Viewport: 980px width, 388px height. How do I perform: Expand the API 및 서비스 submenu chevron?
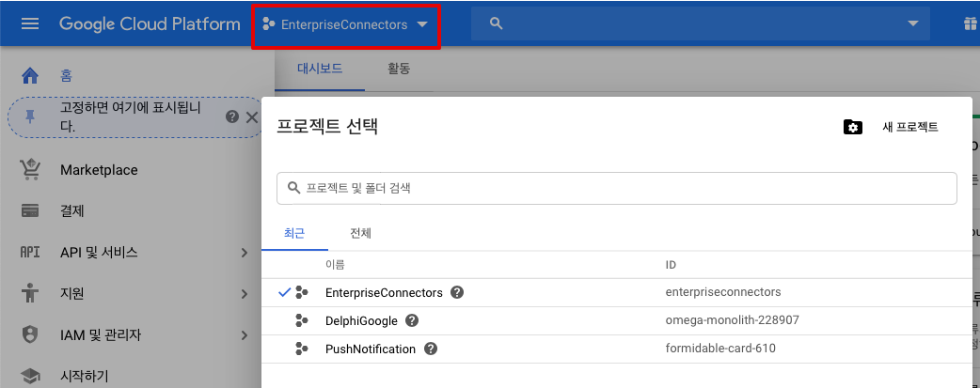click(x=245, y=253)
